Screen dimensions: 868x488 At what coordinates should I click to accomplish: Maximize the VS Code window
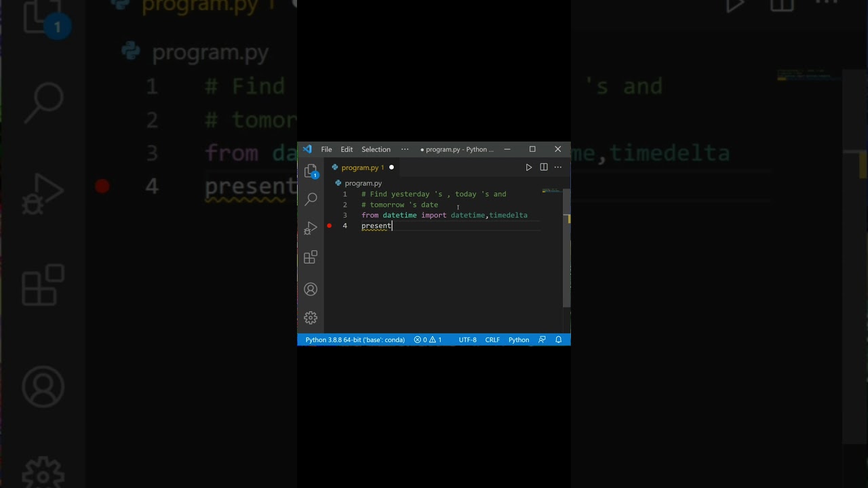pyautogui.click(x=532, y=149)
